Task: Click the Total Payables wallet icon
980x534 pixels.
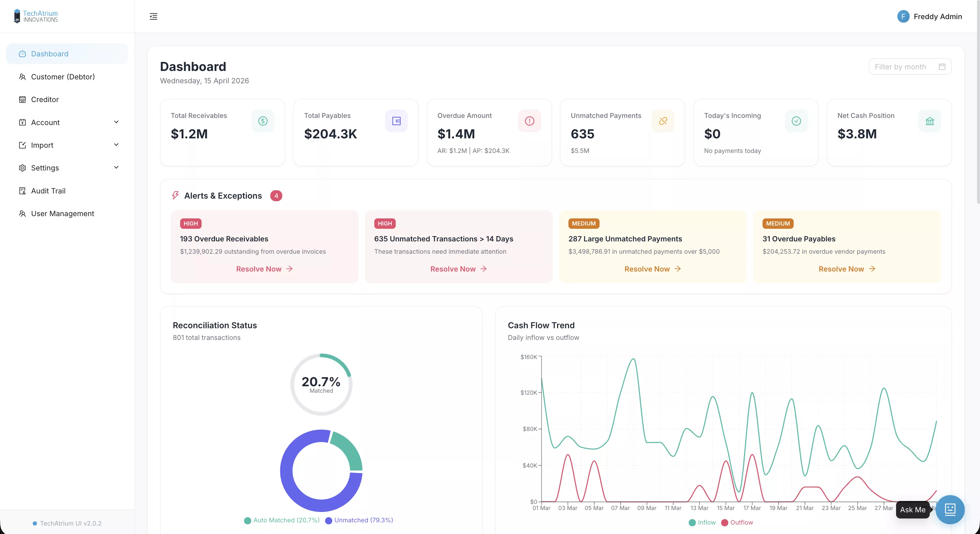Action: tap(396, 121)
